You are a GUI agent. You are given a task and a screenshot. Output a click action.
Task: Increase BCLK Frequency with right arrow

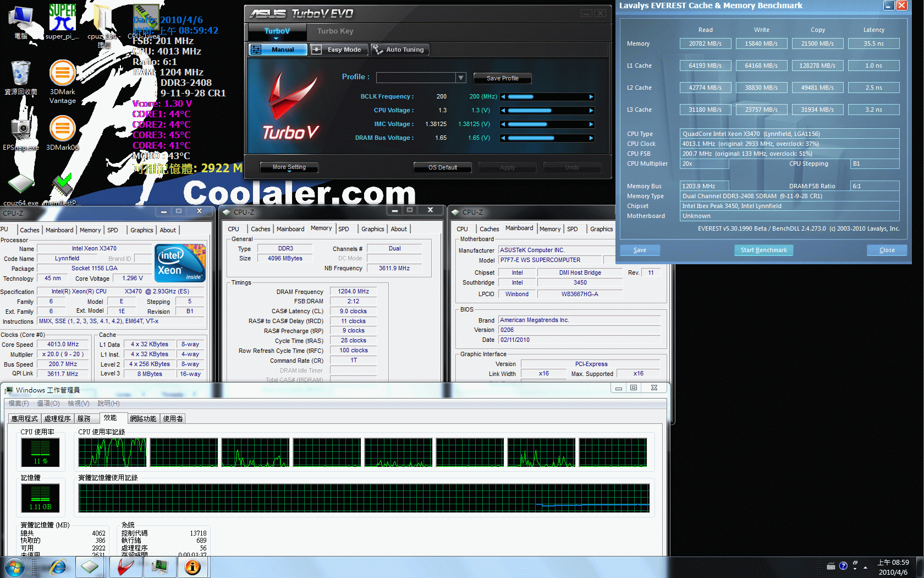click(x=591, y=97)
